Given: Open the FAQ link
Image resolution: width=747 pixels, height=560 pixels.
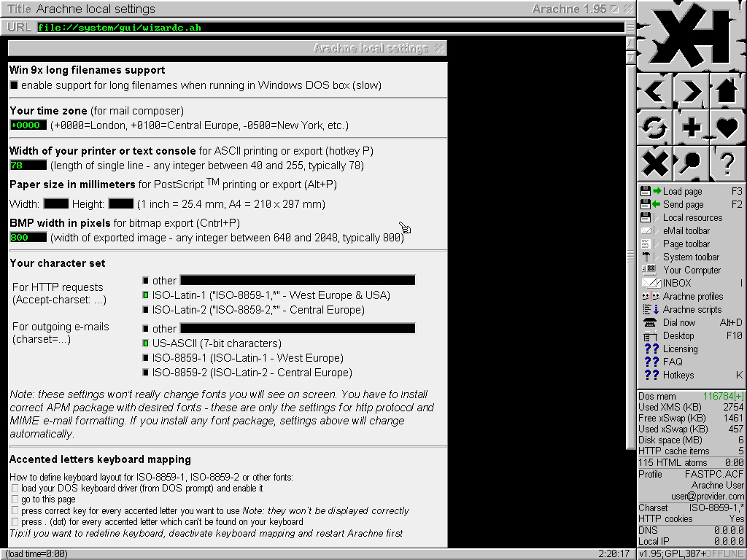Looking at the screenshot, I should coord(673,362).
